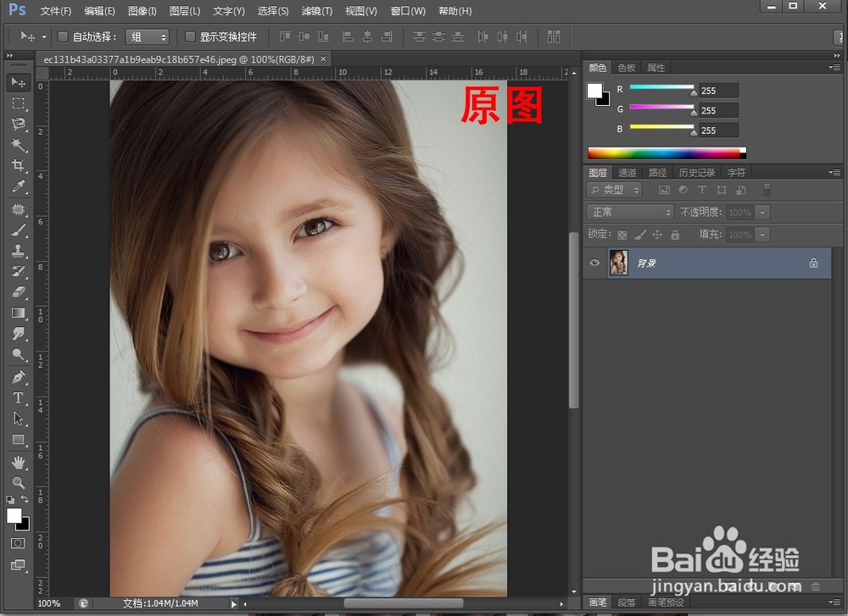Screen dimensions: 848x616
Task: Open the 组 auto-select dropdown
Action: click(x=147, y=36)
